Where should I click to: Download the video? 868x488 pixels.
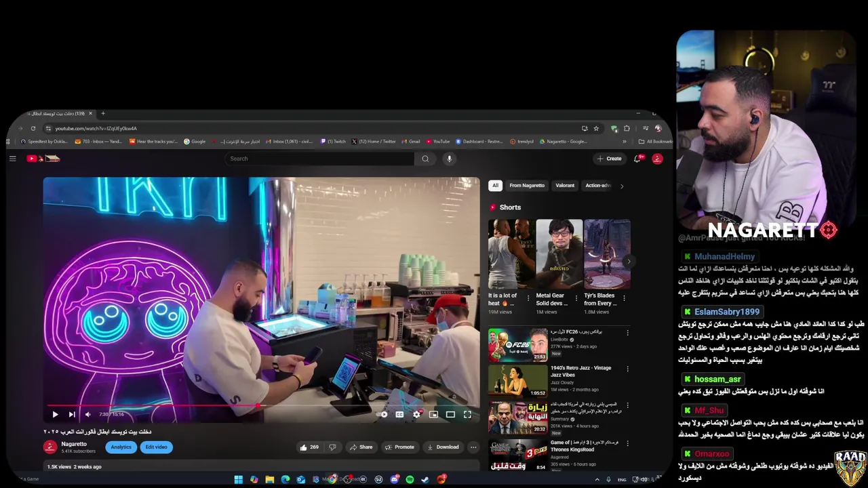coord(443,447)
